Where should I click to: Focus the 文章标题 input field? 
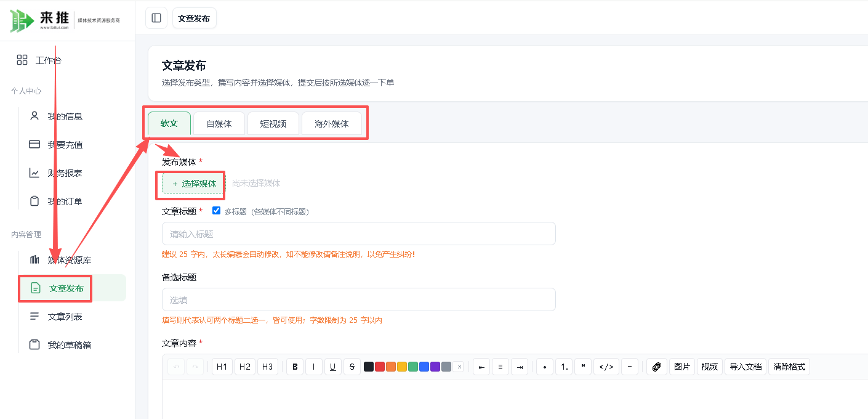coord(359,234)
